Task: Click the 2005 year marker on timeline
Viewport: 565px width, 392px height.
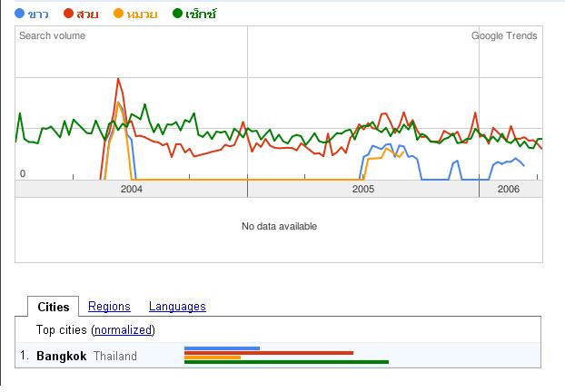Action: 362,189
